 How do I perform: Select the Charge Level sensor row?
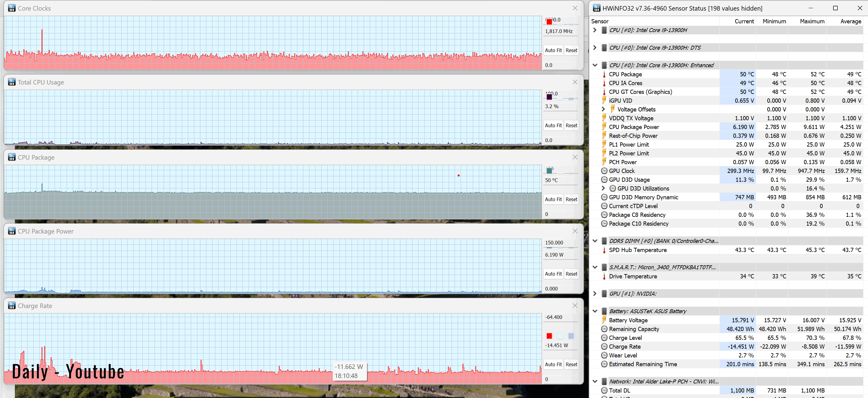[726, 338]
